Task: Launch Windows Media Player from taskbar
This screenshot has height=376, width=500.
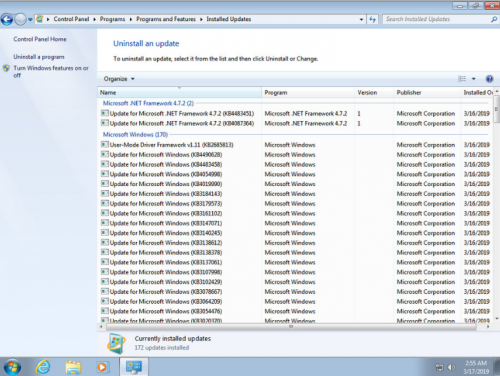Action: tap(102, 367)
